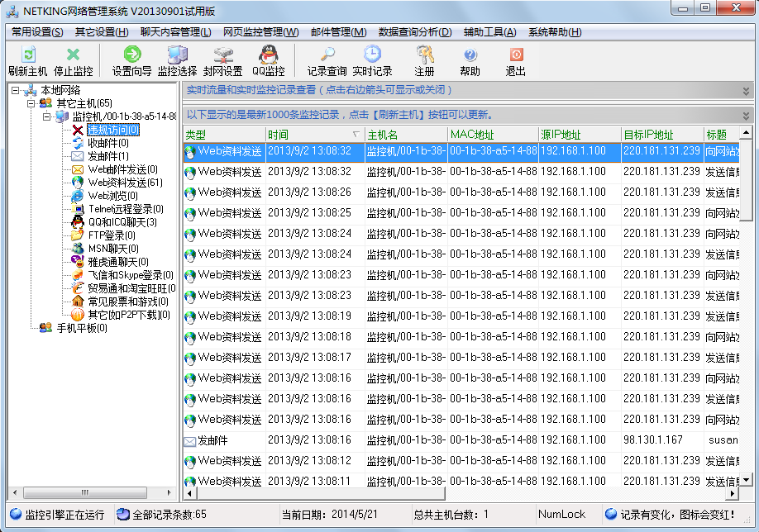Viewport: 759px width, 532px height.
Task: Select 收邮件(0) in the tree
Action: 108,143
